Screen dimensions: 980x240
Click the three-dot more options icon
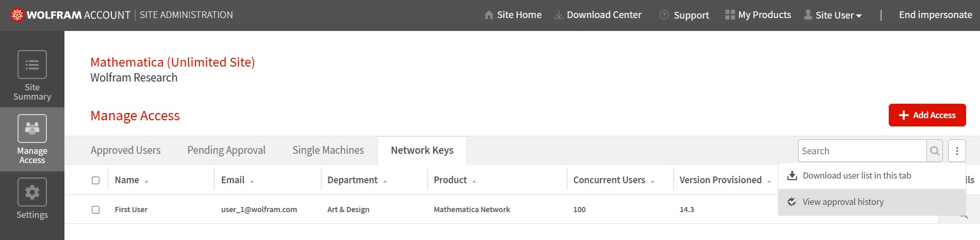pos(957,151)
